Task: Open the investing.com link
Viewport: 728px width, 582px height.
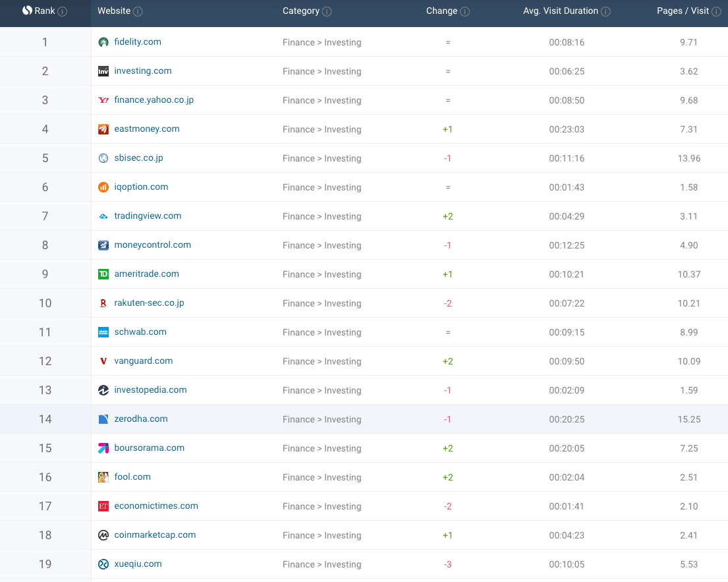Action: click(143, 71)
